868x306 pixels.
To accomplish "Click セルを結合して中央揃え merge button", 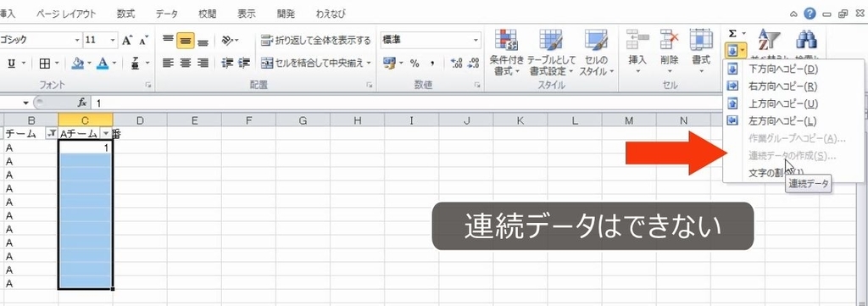I will tap(315, 64).
